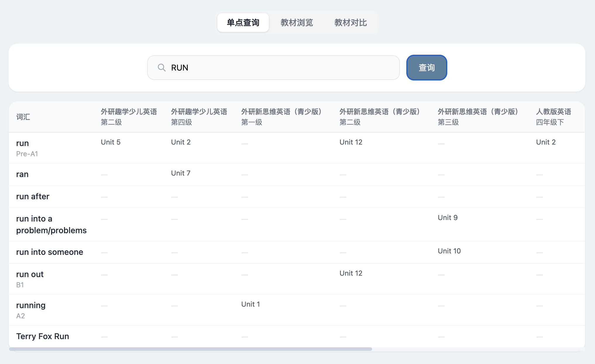Click Unit 5 in the run row

[111, 142]
